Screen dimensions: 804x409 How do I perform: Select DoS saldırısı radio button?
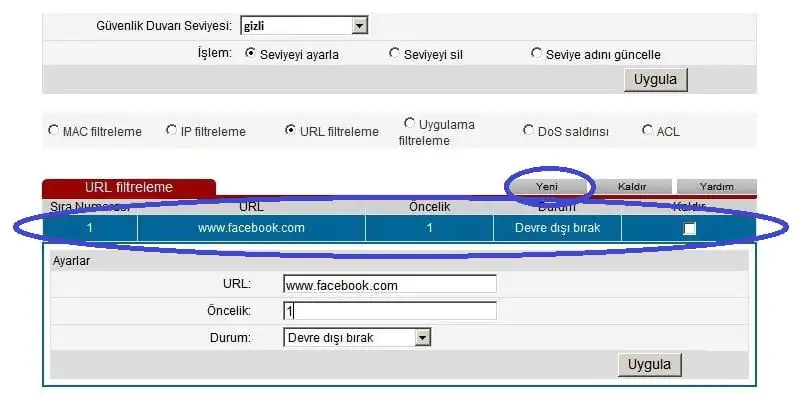tap(528, 130)
